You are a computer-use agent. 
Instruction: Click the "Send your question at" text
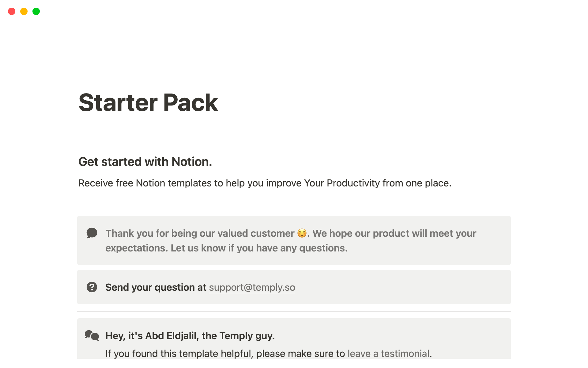click(156, 287)
